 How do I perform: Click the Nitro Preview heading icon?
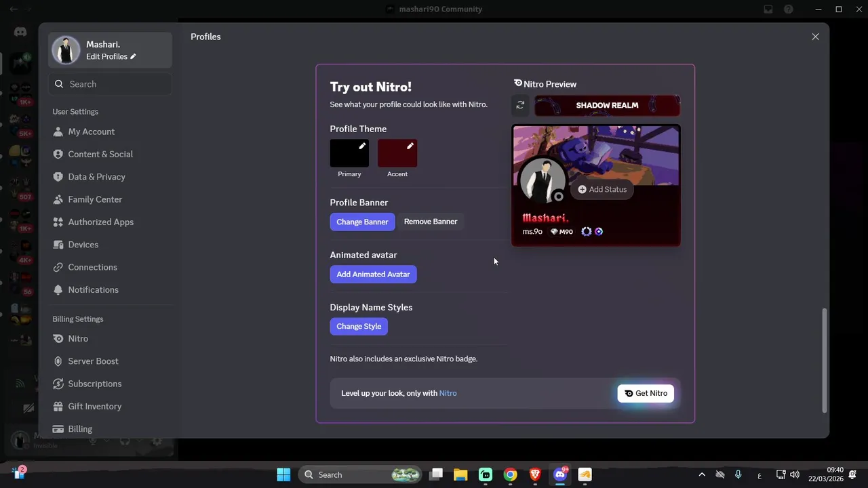pos(517,83)
